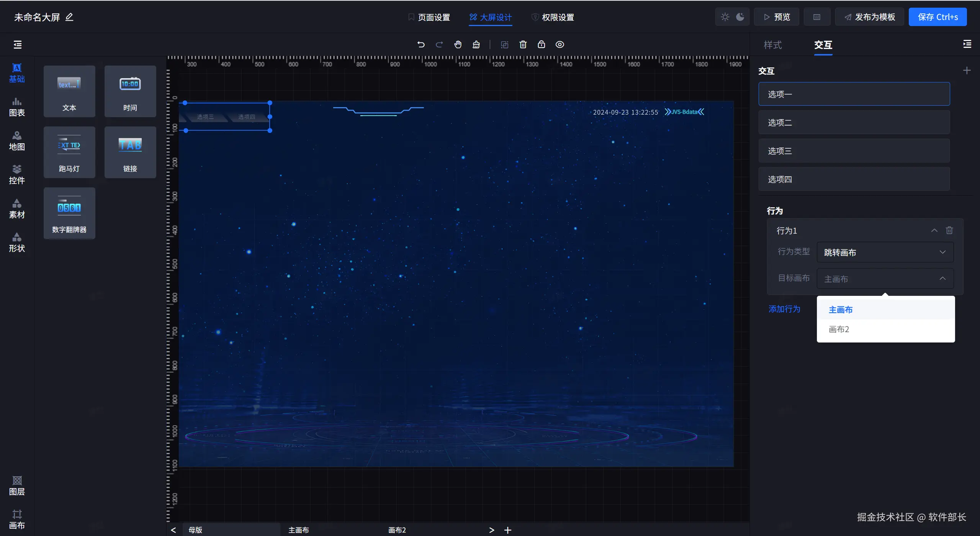Switch to dark moon theme
The height and width of the screenshot is (536, 980).
[x=740, y=17]
